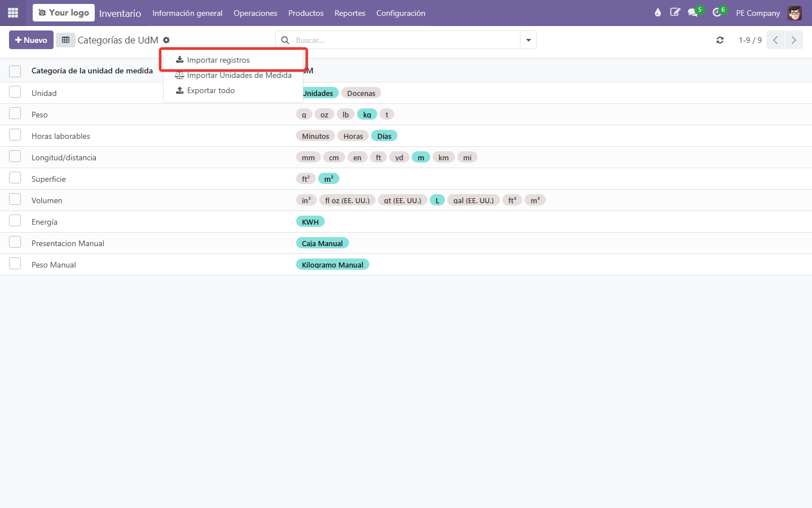Click the gal (EE. UU.) tag
Viewport: 812px width, 508px height.
474,200
